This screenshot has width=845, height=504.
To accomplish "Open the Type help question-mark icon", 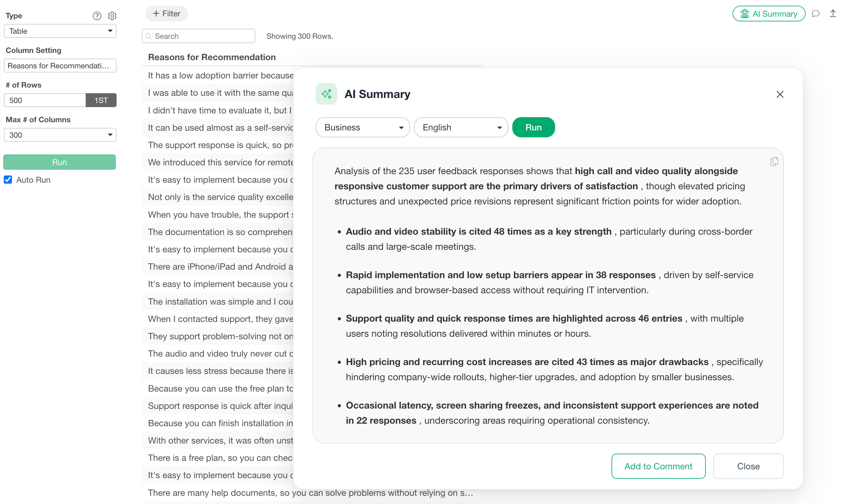I will tap(97, 16).
